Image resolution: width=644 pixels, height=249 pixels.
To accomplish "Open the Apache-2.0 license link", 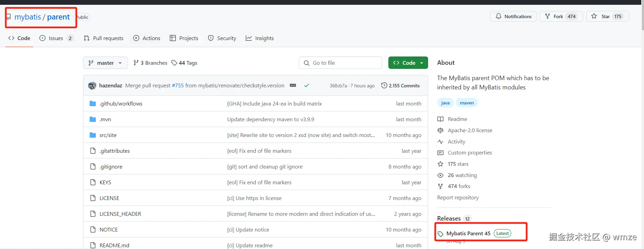I will point(465,130).
